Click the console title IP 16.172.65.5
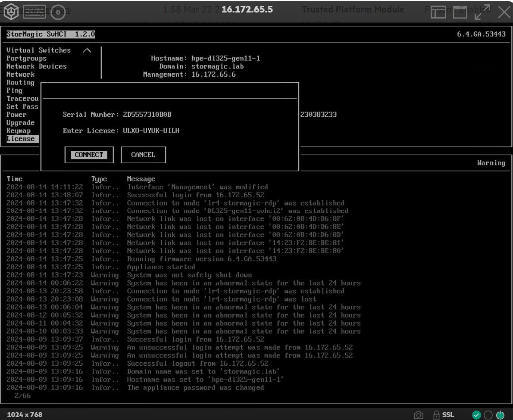The width and height of the screenshot is (513, 420). tap(247, 9)
